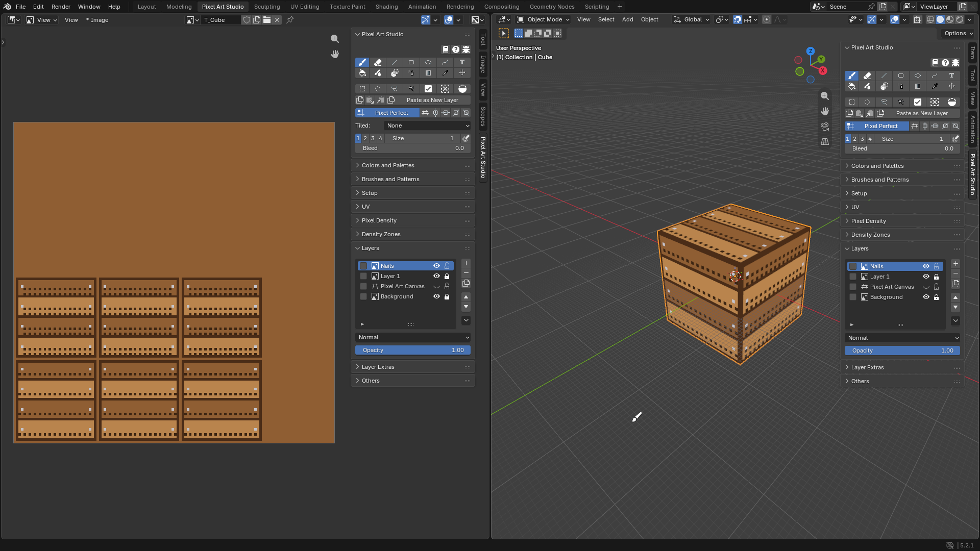
Task: Select the Rectangle shape tool in image editor panel
Action: (x=411, y=62)
